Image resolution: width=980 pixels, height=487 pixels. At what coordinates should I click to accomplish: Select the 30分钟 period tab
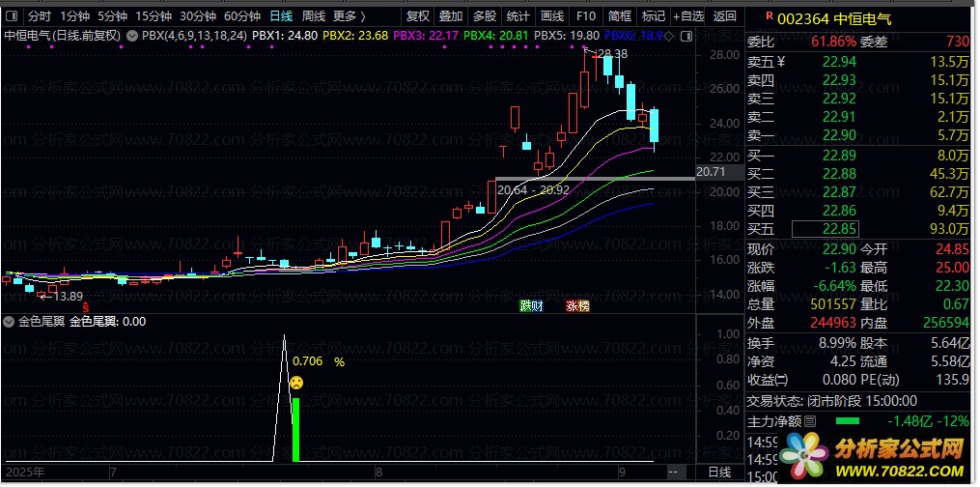(x=198, y=15)
